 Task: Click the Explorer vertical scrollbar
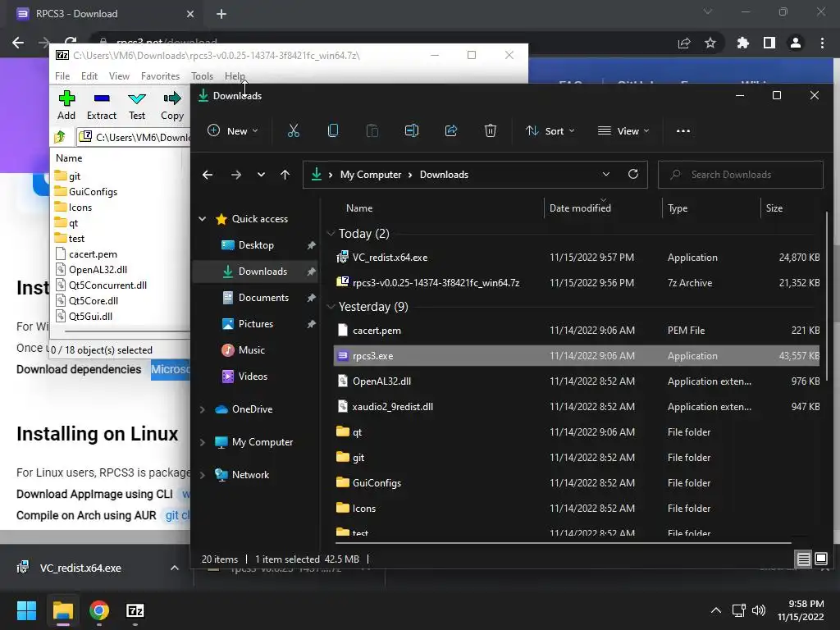827,296
